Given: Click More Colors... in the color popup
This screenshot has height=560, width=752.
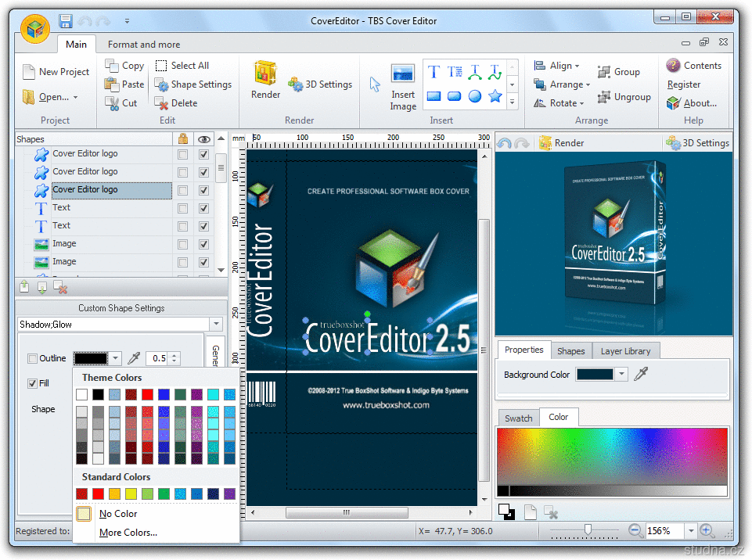Looking at the screenshot, I should point(128,533).
